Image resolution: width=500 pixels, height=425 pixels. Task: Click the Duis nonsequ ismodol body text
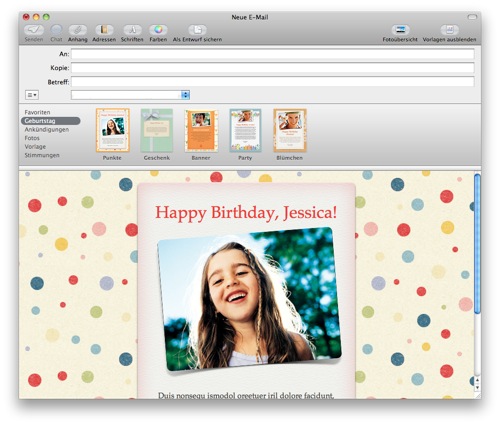click(x=246, y=395)
